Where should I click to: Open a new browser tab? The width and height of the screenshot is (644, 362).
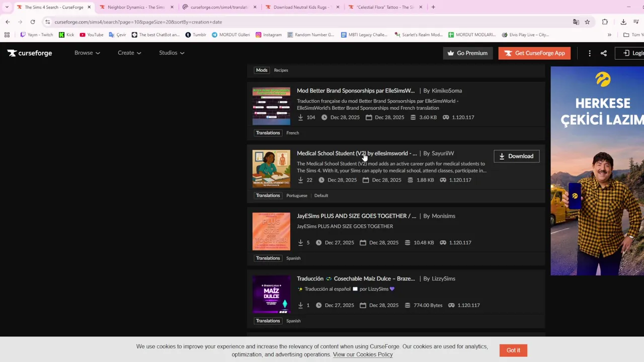433,7
